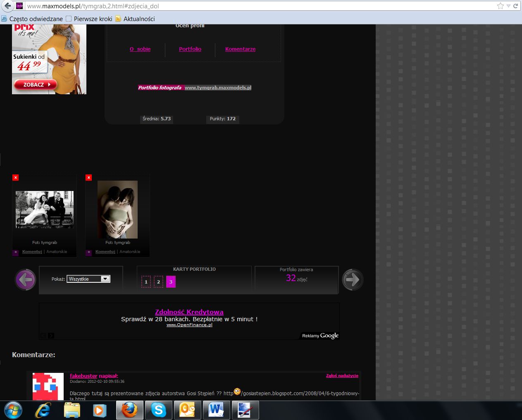Click the ad's next arrow icon

click(51, 336)
